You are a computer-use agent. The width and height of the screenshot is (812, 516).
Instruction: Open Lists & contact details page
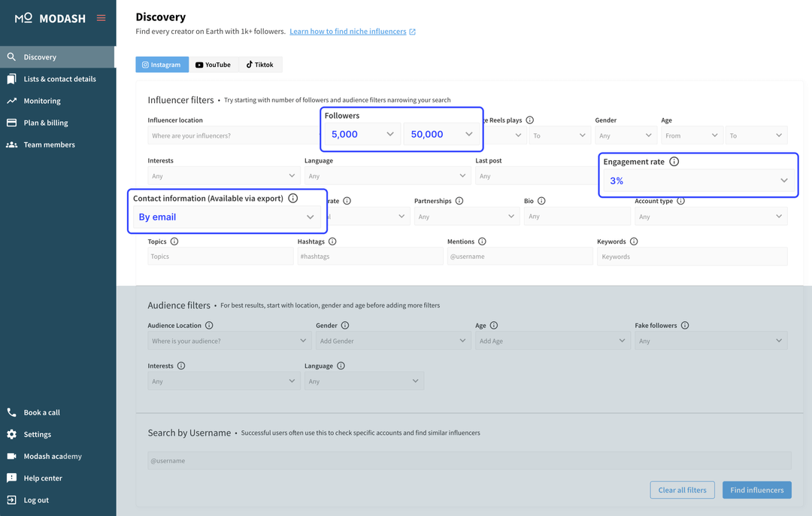(x=58, y=79)
